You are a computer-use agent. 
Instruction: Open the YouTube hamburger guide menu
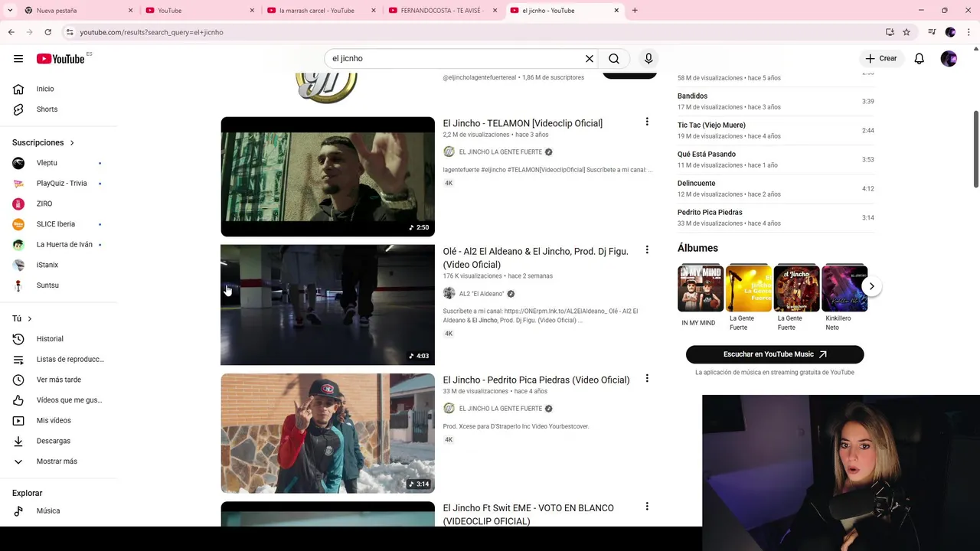pos(18,59)
